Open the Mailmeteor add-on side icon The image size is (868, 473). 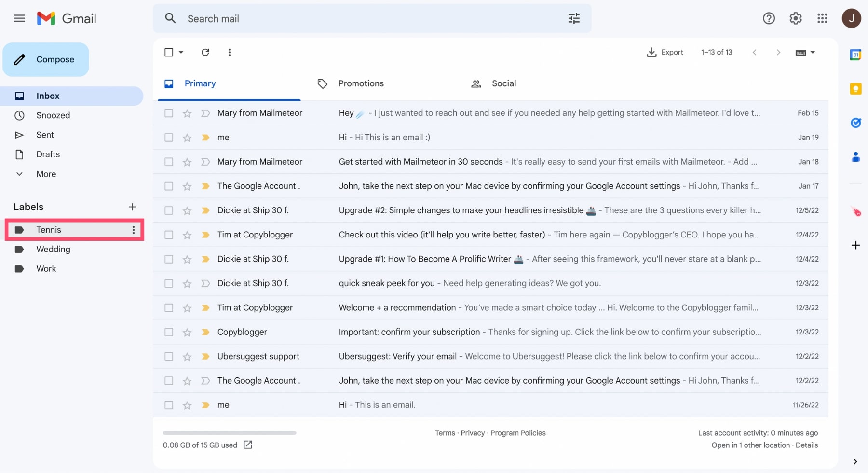click(856, 212)
